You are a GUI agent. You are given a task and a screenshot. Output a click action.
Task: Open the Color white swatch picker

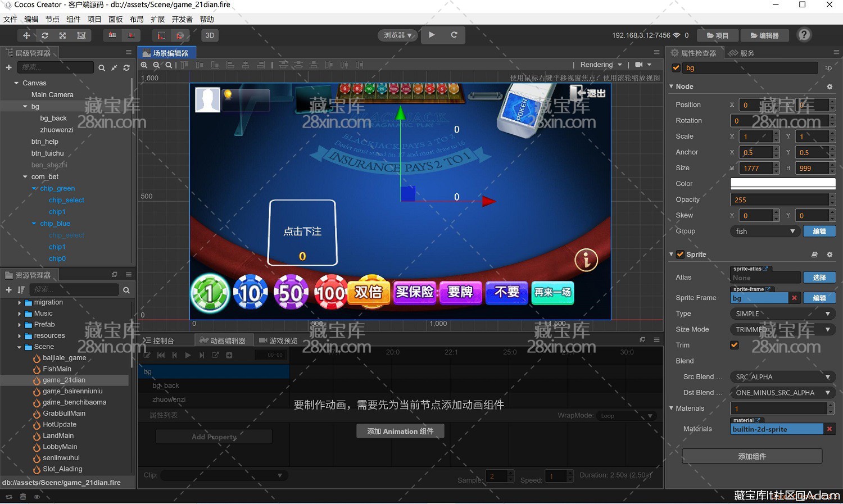click(x=782, y=184)
